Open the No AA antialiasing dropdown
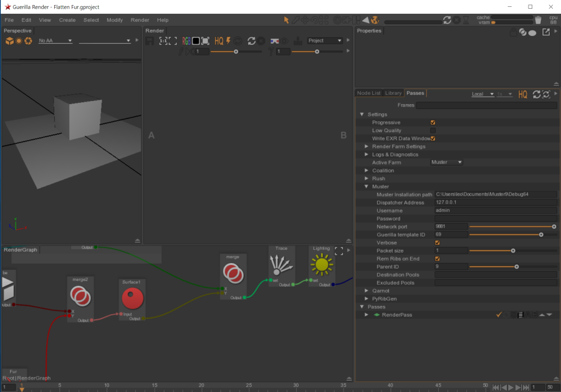The width and height of the screenshot is (561, 392). tap(55, 41)
